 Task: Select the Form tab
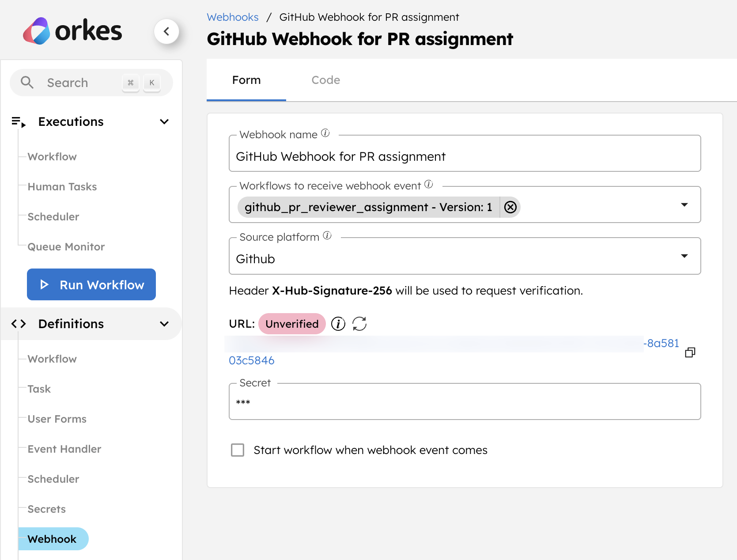246,80
